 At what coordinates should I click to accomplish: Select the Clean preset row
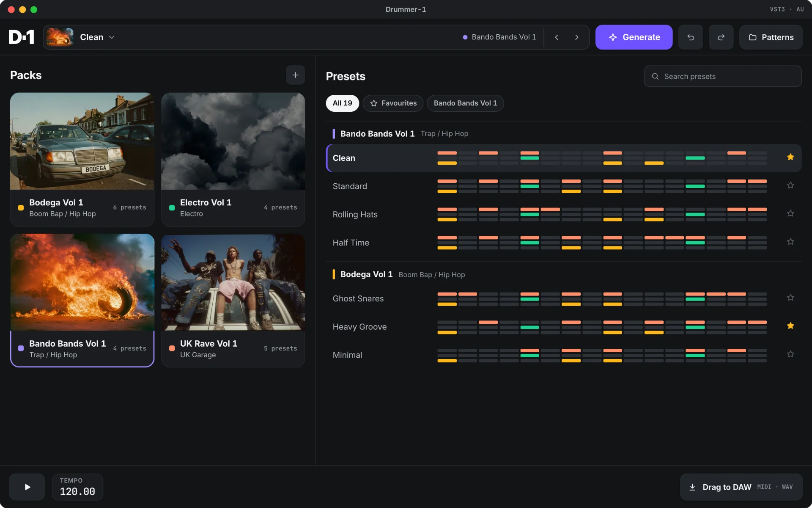(564, 158)
